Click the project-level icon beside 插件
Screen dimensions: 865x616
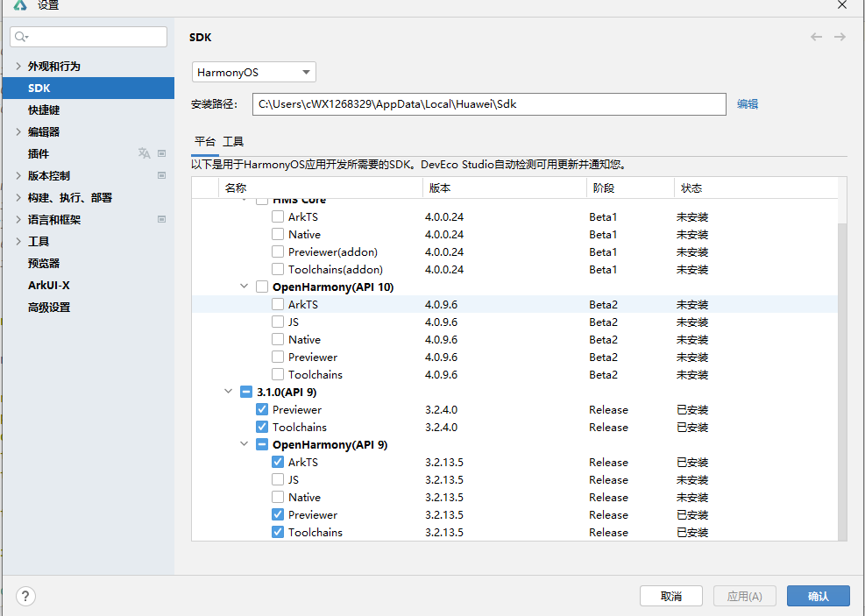point(161,153)
